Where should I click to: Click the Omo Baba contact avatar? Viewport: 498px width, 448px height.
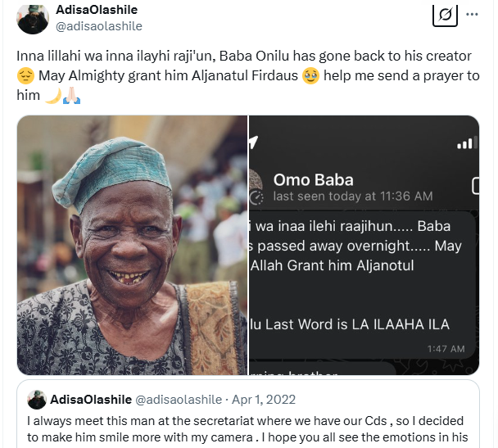tap(255, 187)
